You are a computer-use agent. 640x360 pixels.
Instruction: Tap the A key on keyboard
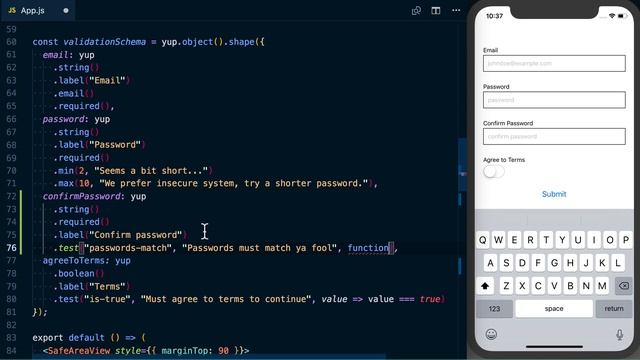(x=490, y=263)
